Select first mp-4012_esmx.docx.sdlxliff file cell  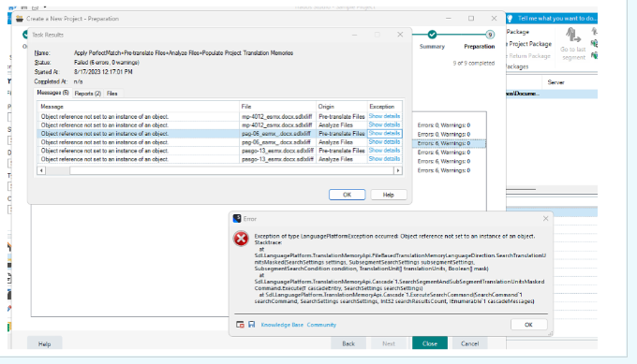(277, 116)
